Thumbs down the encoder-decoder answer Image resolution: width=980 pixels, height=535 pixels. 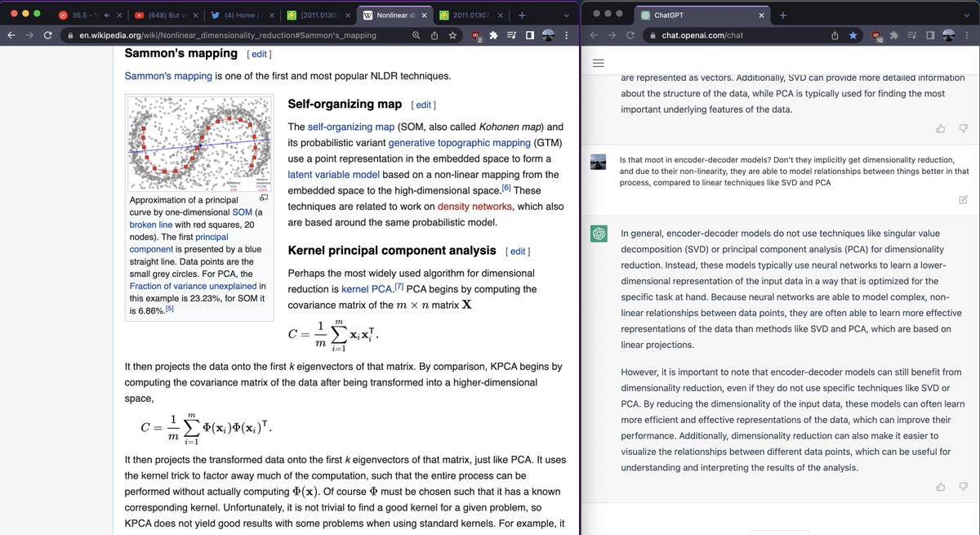point(963,486)
